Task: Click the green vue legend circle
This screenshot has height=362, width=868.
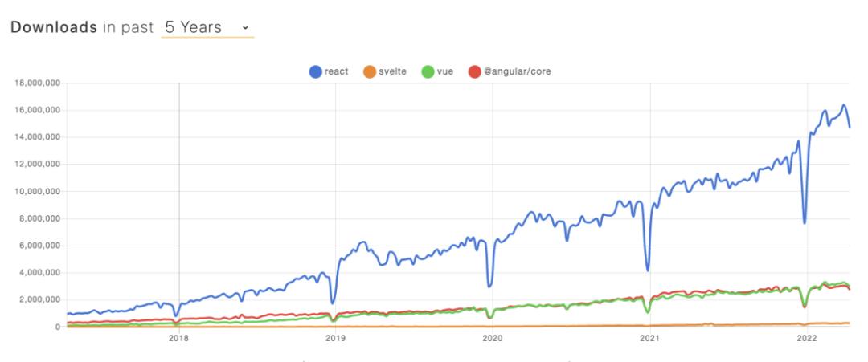Action: [x=428, y=72]
